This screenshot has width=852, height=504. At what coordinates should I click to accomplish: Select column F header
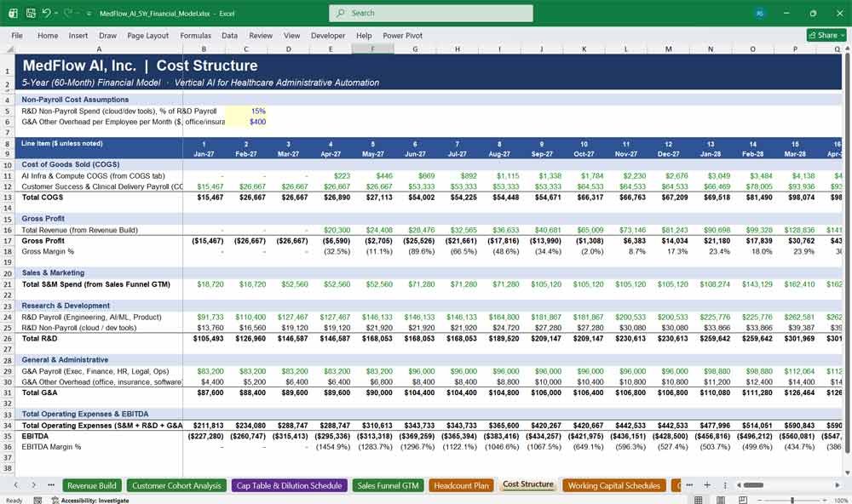tap(373, 49)
